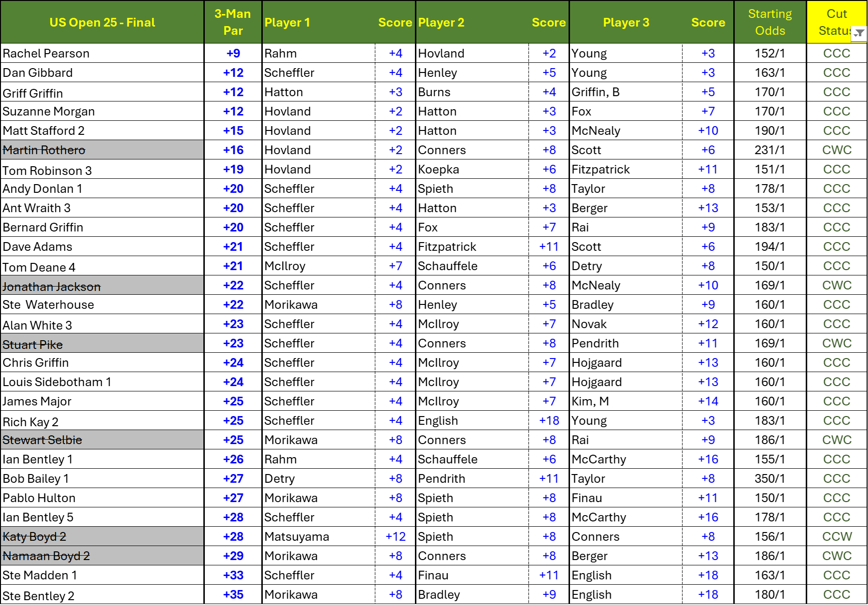The image size is (868, 605).
Task: Select the 'Rachel Pearson' name cell
Action: 102,53
